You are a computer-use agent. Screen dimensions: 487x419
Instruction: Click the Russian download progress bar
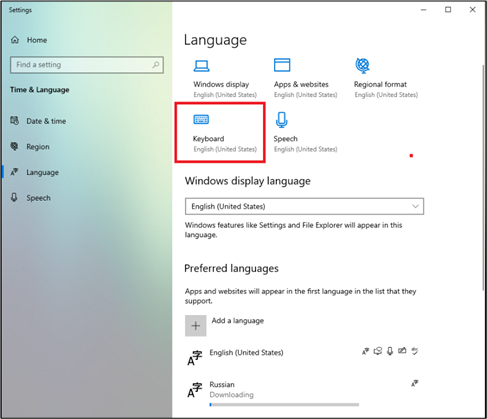coord(284,405)
